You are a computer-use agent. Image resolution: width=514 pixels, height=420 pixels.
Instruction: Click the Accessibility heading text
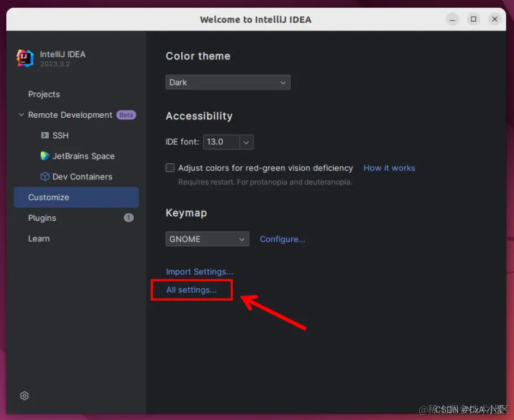click(199, 116)
